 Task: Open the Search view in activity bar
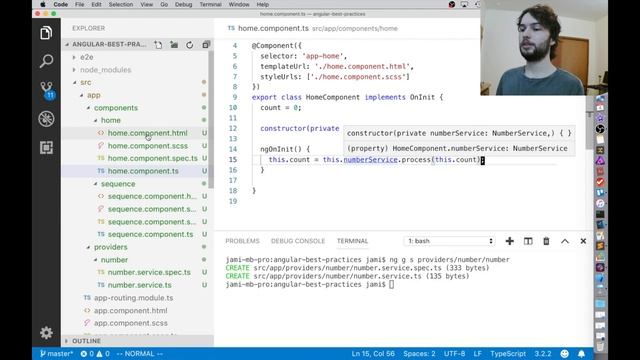(46, 61)
